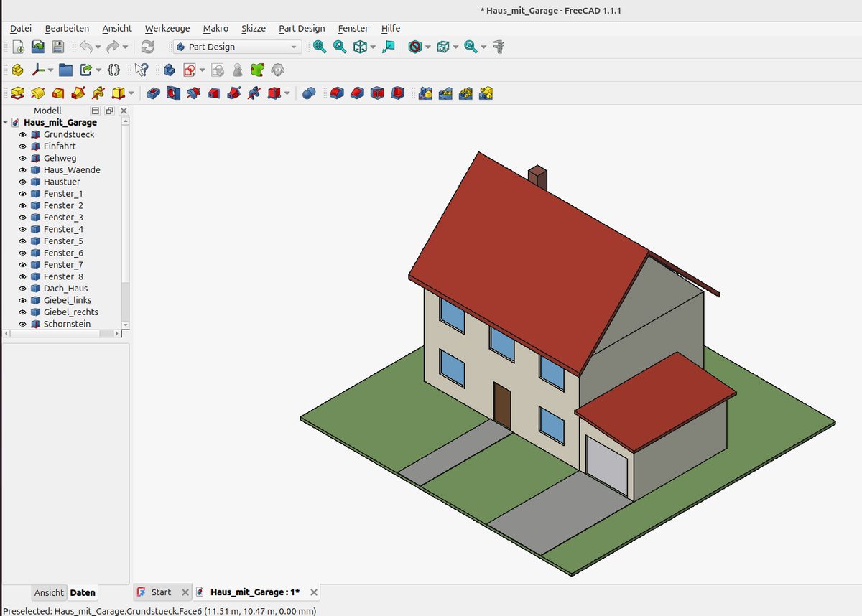Screen dimensions: 862x616
Task: Save the document with floppy icon
Action: [x=58, y=47]
